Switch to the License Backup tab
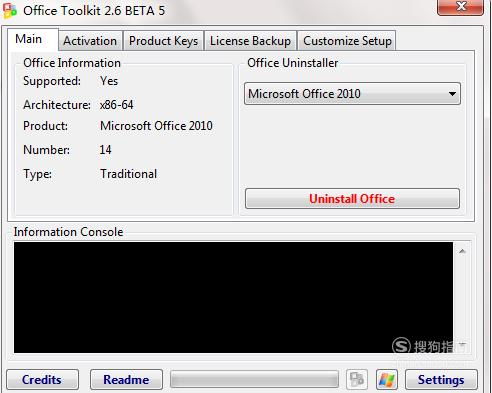This screenshot has width=492, height=393. (250, 41)
